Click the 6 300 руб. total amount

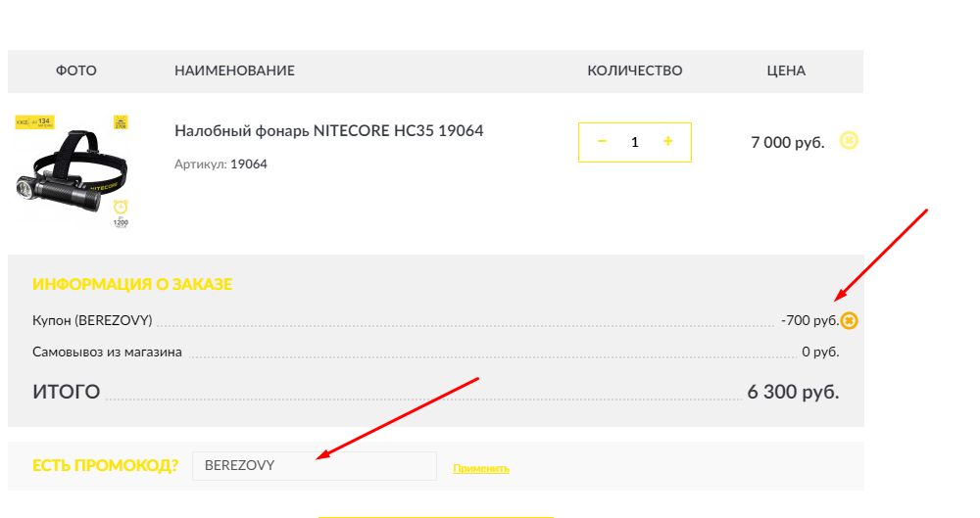[793, 392]
